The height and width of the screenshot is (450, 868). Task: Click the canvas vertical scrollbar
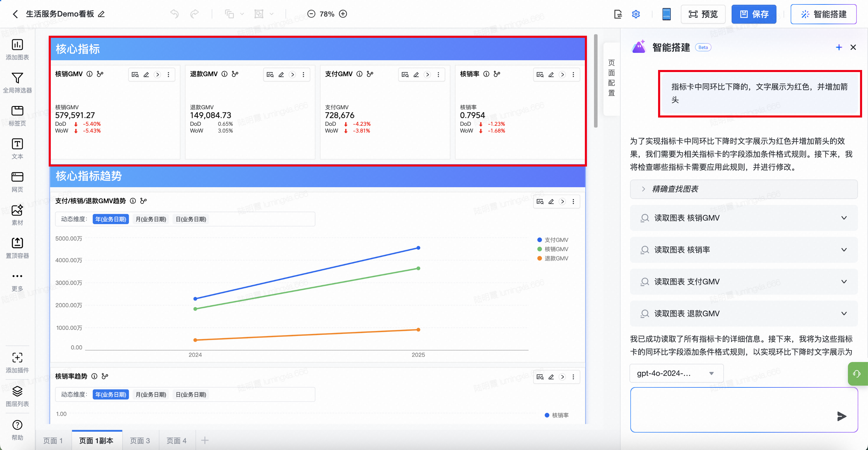pyautogui.click(x=595, y=81)
